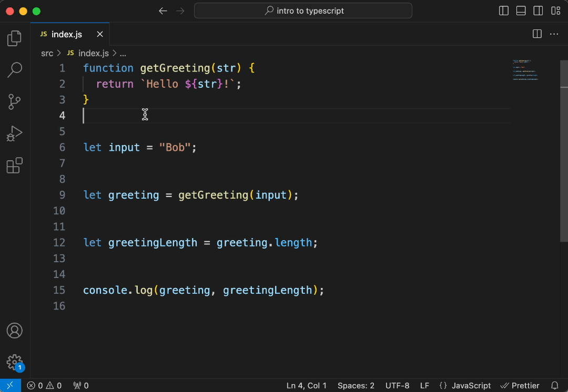Open the Manage settings gear

[x=14, y=363]
